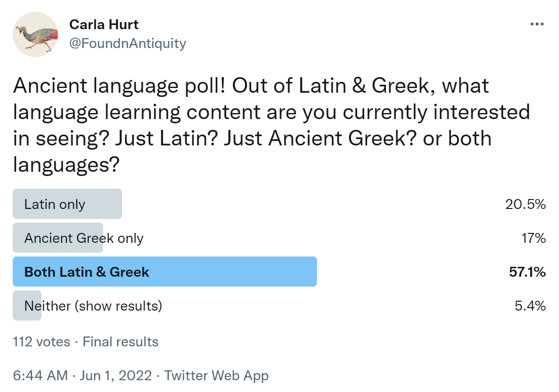559x392 pixels.
Task: Click the @FoundnAntiquity handle
Action: (128, 44)
